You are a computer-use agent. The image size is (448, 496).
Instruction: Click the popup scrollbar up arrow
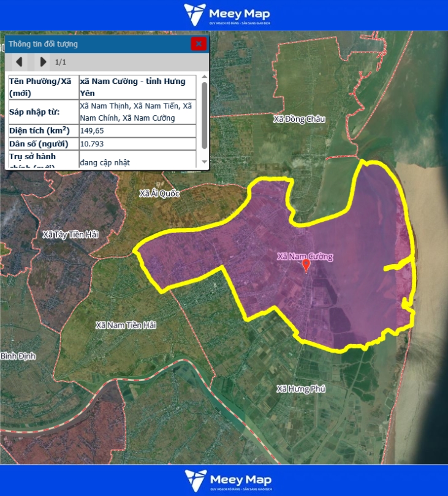(204, 78)
